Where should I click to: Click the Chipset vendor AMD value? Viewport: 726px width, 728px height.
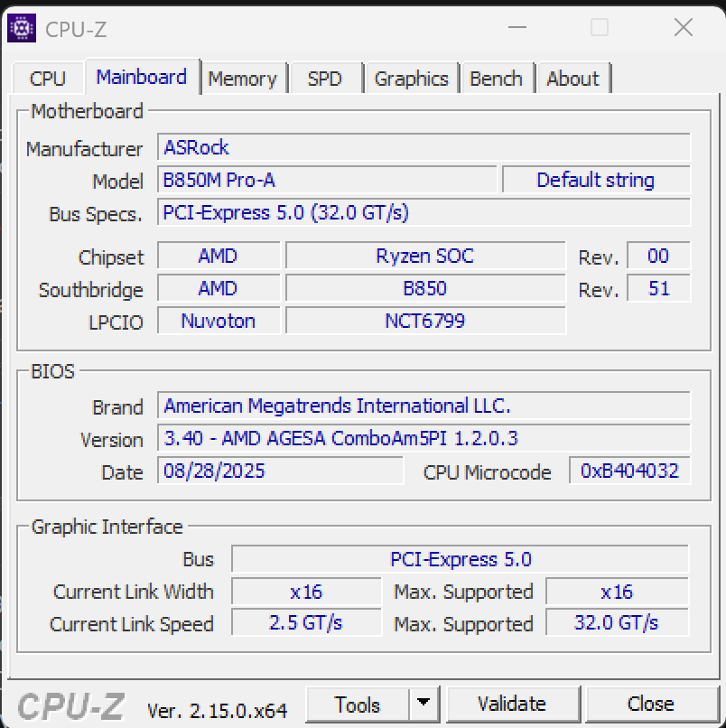(219, 256)
